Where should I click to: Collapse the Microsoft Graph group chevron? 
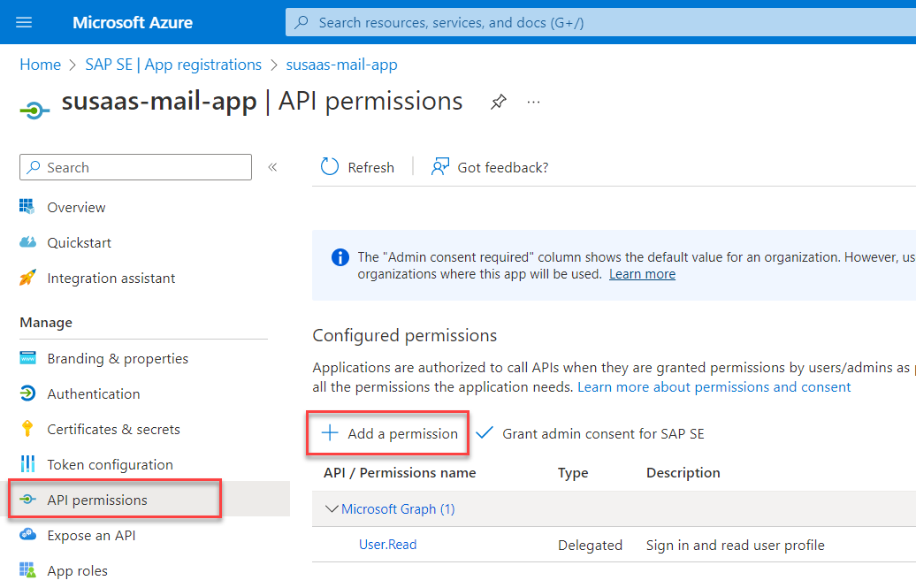[x=332, y=509]
